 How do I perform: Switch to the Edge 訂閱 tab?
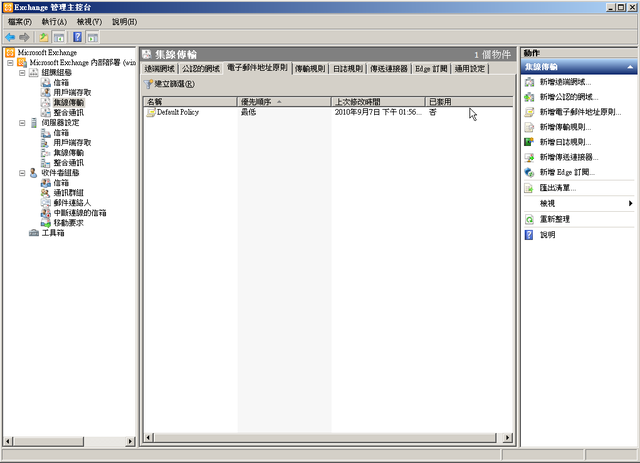(x=431, y=69)
